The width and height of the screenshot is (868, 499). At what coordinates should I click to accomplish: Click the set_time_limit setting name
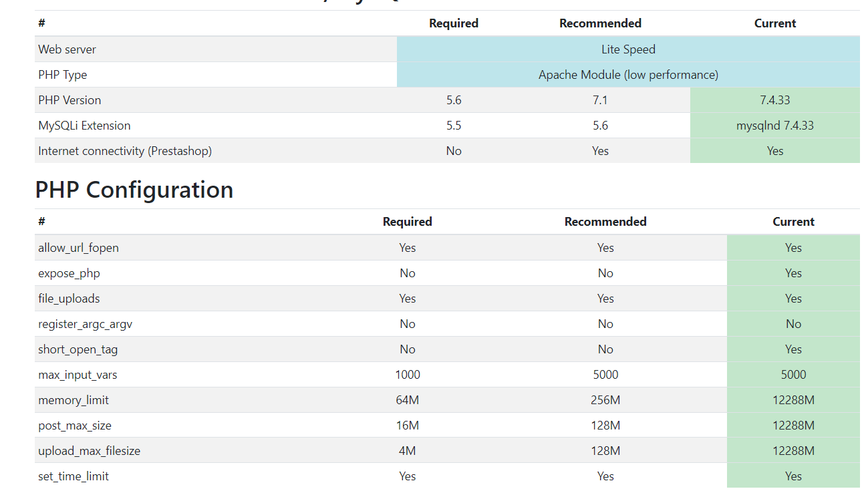point(74,476)
